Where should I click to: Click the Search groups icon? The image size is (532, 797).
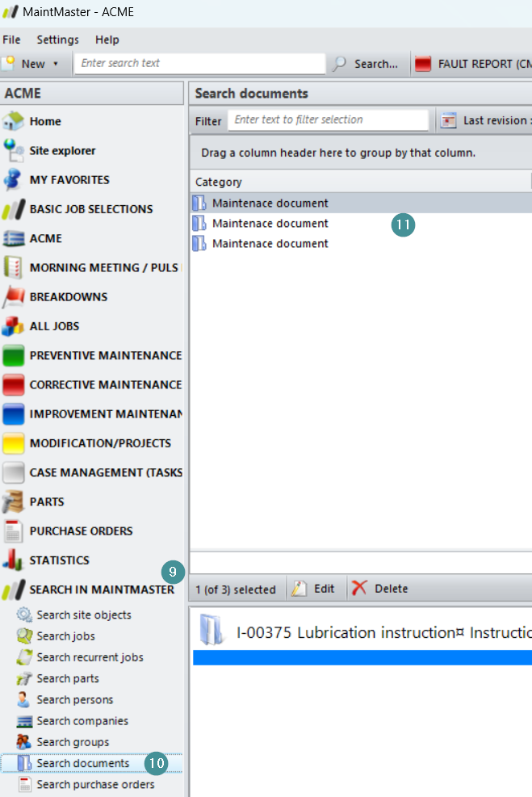[x=24, y=742]
